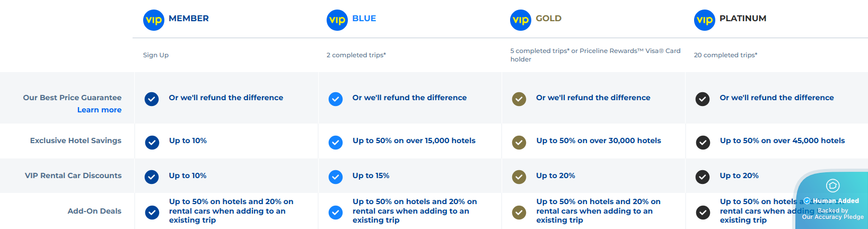The width and height of the screenshot is (868, 229).
Task: Click Blue checkmark for Add-On Deals
Action: tap(336, 213)
